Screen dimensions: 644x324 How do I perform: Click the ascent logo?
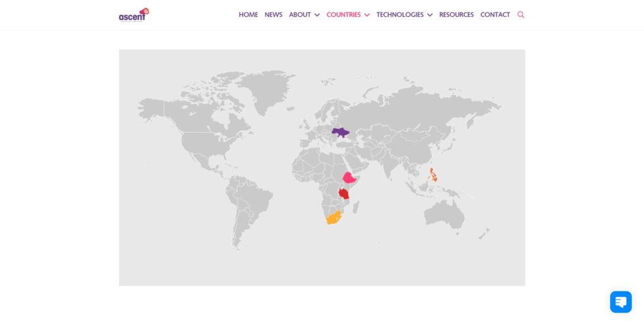click(x=134, y=14)
